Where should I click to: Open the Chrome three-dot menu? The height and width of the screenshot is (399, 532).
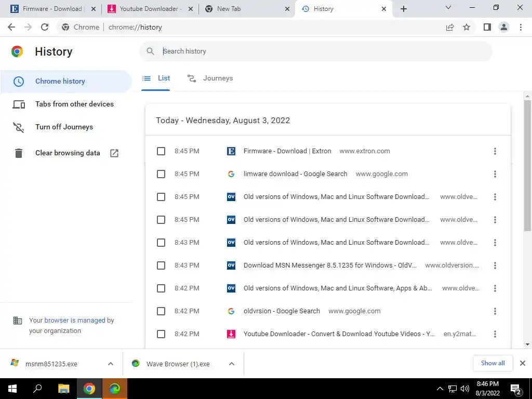coord(521,27)
